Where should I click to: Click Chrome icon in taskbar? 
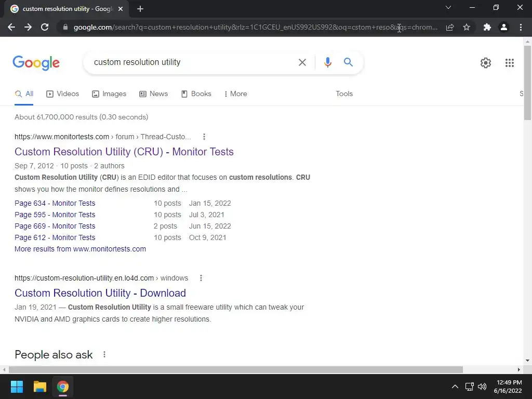pos(63,387)
